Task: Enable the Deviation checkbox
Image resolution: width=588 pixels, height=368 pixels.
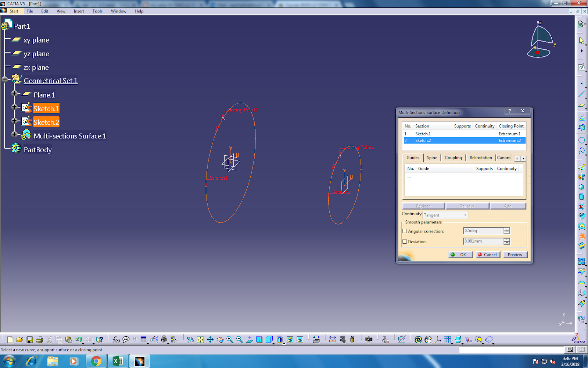Action: tap(405, 241)
